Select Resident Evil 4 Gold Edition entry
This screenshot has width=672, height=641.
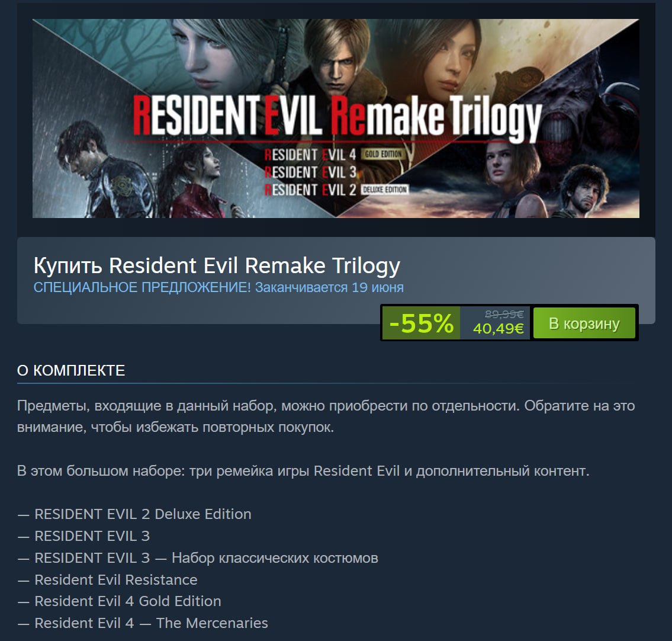pos(128,601)
